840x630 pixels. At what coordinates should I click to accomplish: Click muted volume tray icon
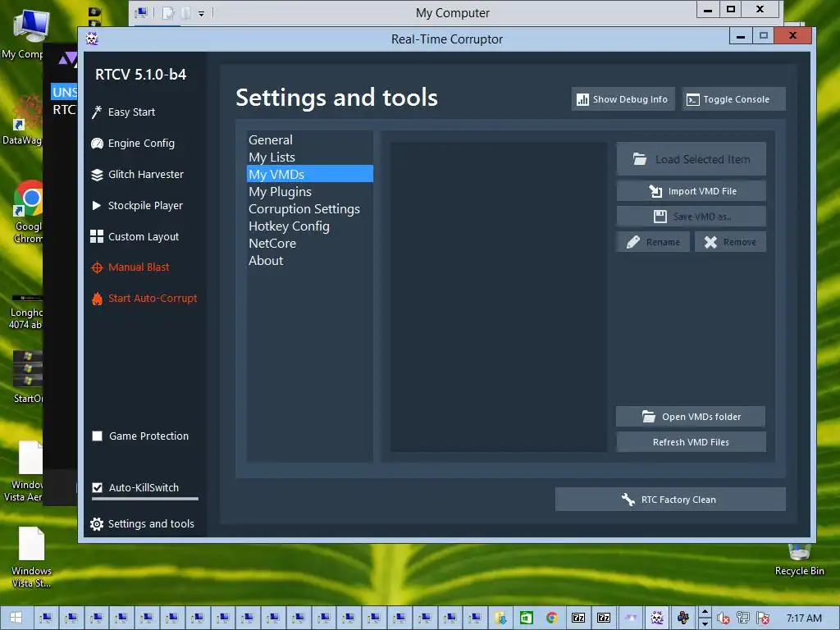[x=724, y=619]
